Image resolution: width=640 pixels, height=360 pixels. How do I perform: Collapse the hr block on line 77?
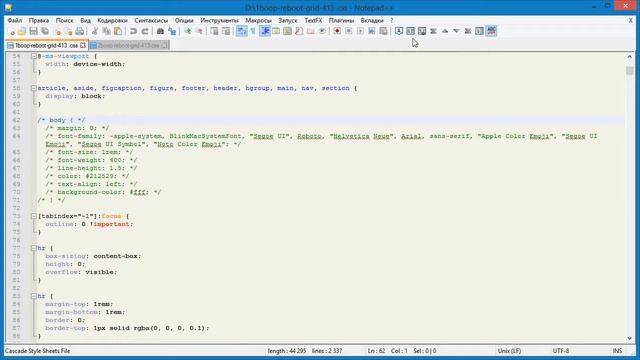[34, 248]
